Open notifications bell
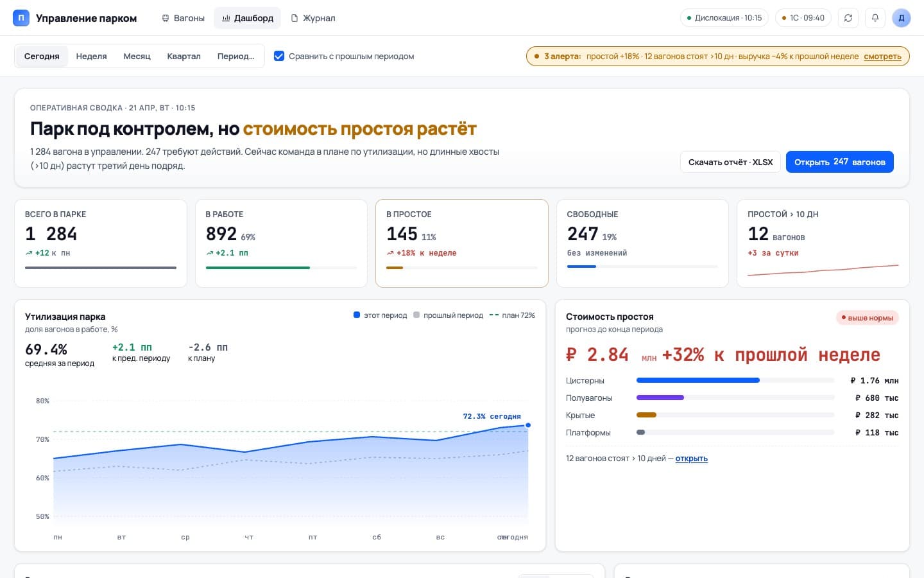 [x=875, y=18]
